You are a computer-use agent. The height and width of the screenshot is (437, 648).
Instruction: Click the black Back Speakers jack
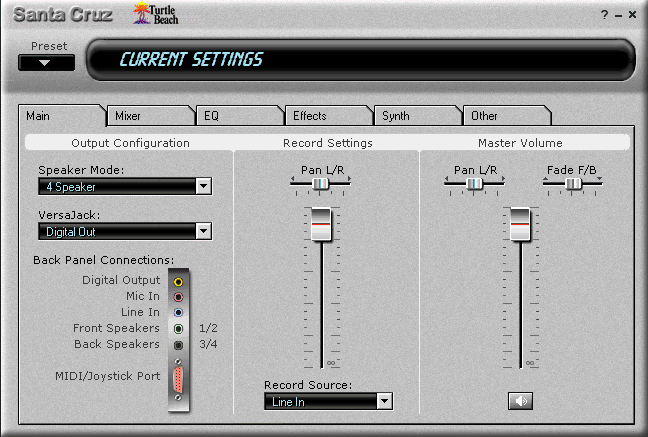178,344
